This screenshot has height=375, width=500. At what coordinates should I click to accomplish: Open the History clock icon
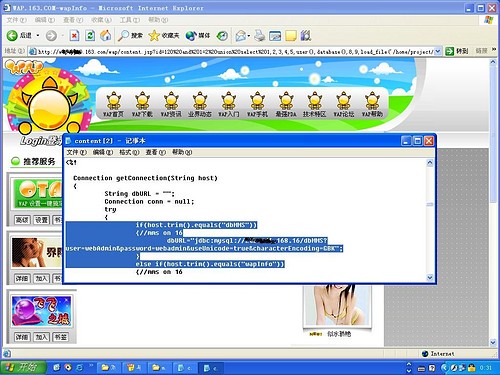click(222, 35)
